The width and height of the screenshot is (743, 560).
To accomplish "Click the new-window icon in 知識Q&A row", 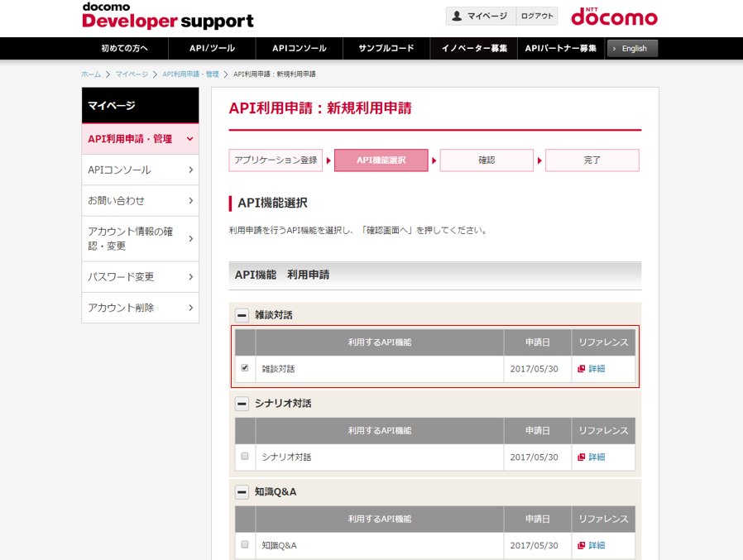I will coord(582,546).
